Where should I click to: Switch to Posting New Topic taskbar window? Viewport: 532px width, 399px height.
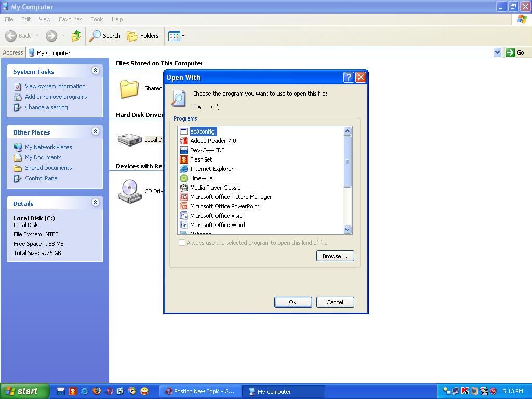click(x=201, y=391)
